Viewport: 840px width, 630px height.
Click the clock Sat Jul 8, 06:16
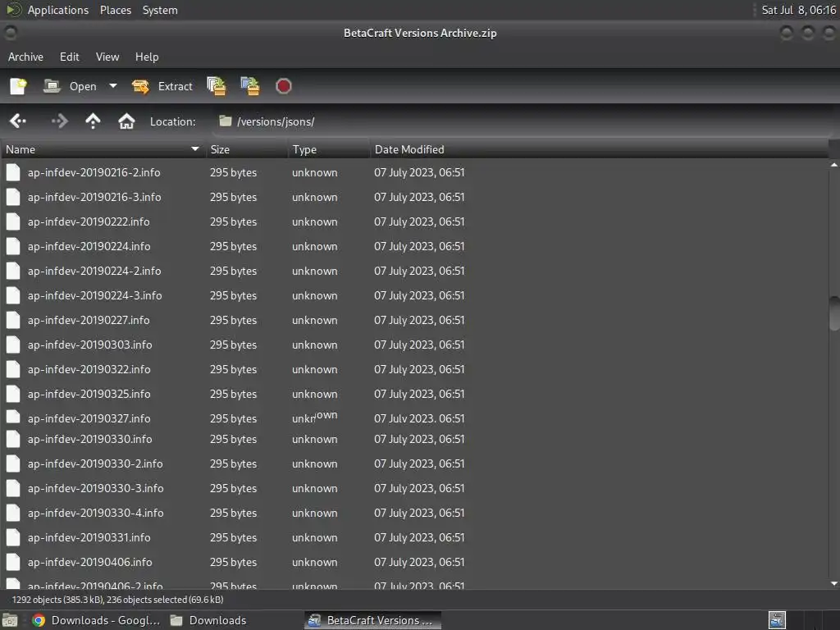(798, 10)
